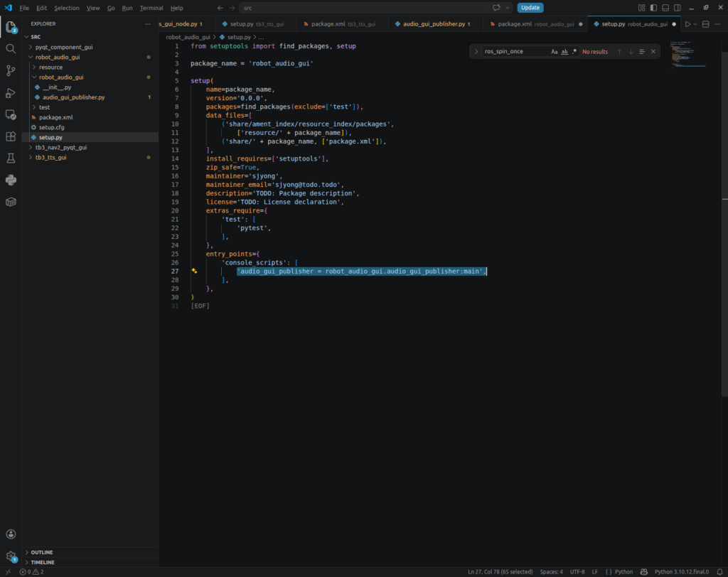Image resolution: width=728 pixels, height=577 pixels.
Task: Click the lightbulb code action on line 27
Action: [x=194, y=271]
